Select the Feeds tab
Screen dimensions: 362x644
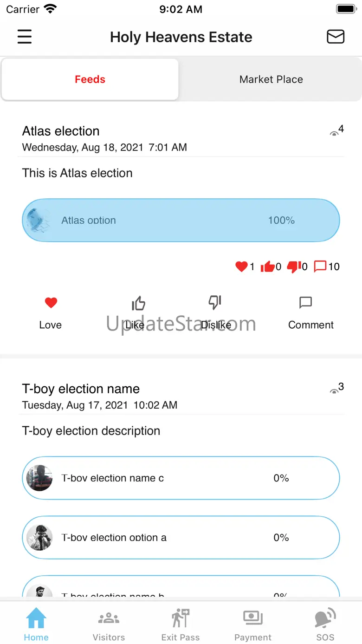90,79
